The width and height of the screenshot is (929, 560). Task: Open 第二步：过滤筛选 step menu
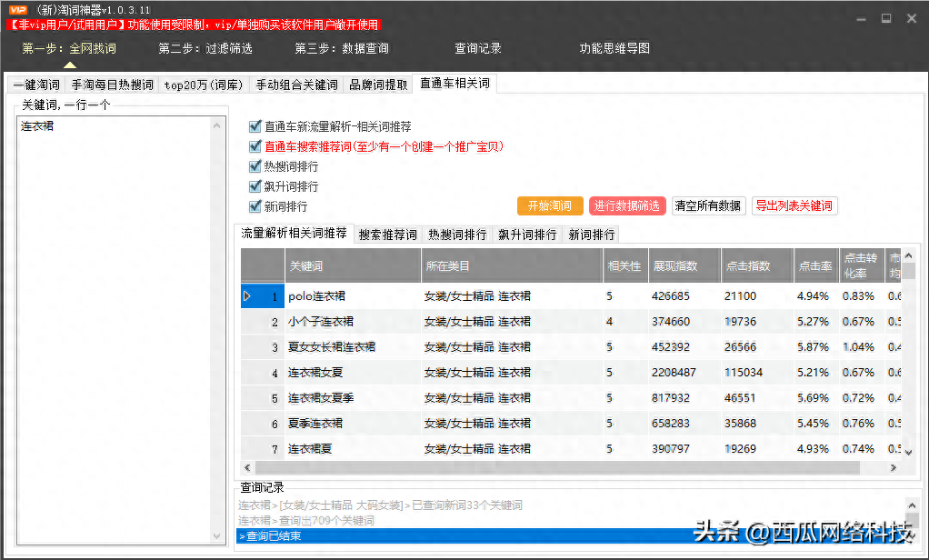(205, 48)
